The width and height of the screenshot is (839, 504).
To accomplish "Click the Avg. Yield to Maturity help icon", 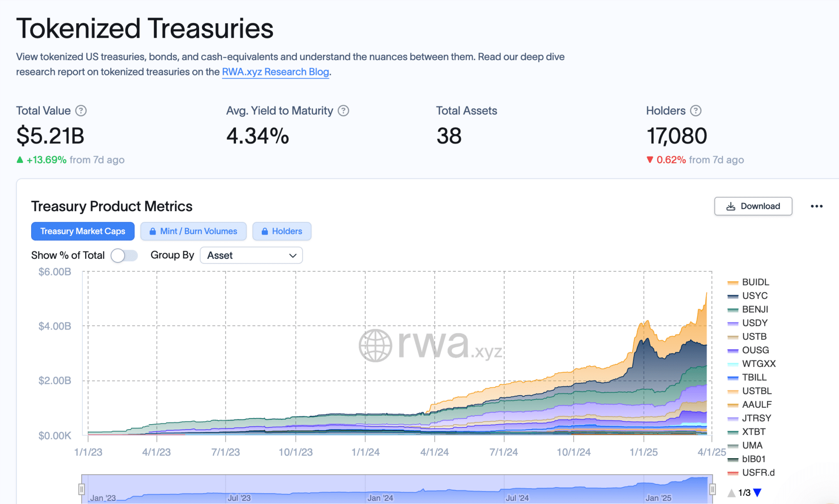I will [343, 111].
